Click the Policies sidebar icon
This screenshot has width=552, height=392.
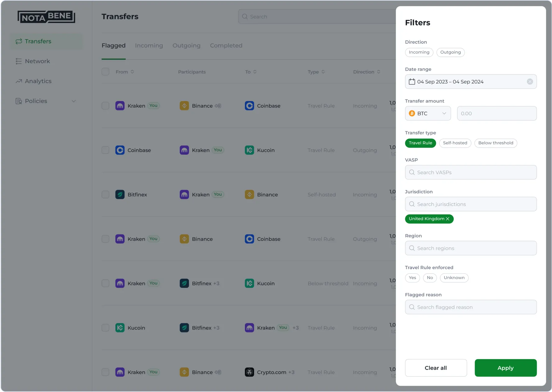tap(19, 101)
